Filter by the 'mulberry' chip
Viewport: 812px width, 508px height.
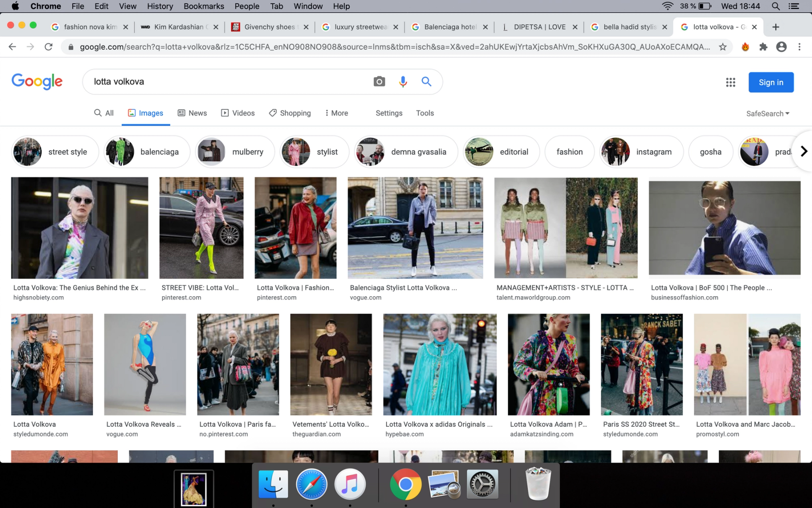(235, 152)
